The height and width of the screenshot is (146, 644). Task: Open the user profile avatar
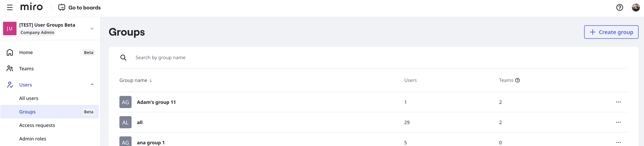[x=636, y=7]
